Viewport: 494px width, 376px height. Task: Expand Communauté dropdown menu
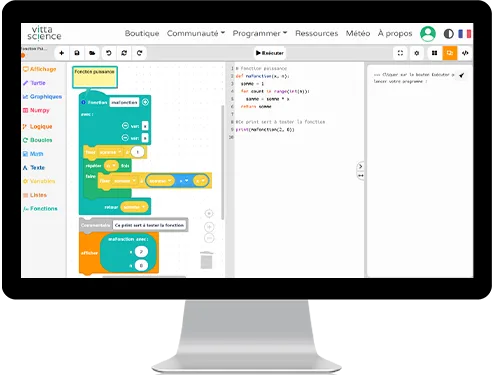tap(196, 33)
